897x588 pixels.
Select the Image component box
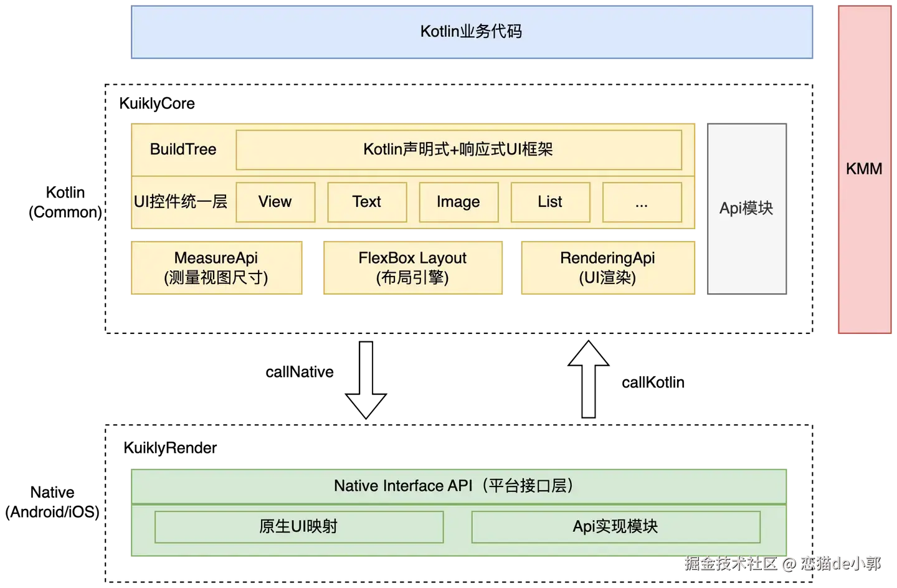[458, 202]
